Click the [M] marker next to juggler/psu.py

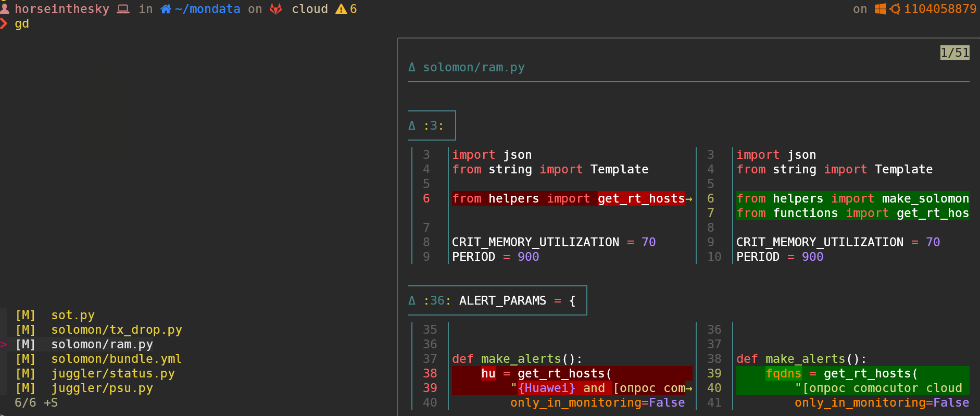pos(26,388)
